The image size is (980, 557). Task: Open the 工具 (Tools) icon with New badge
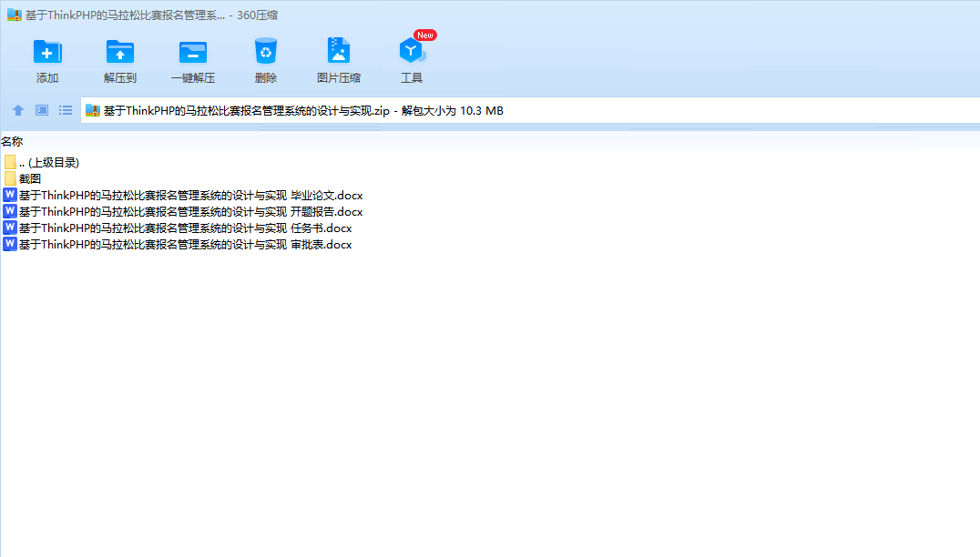412,51
